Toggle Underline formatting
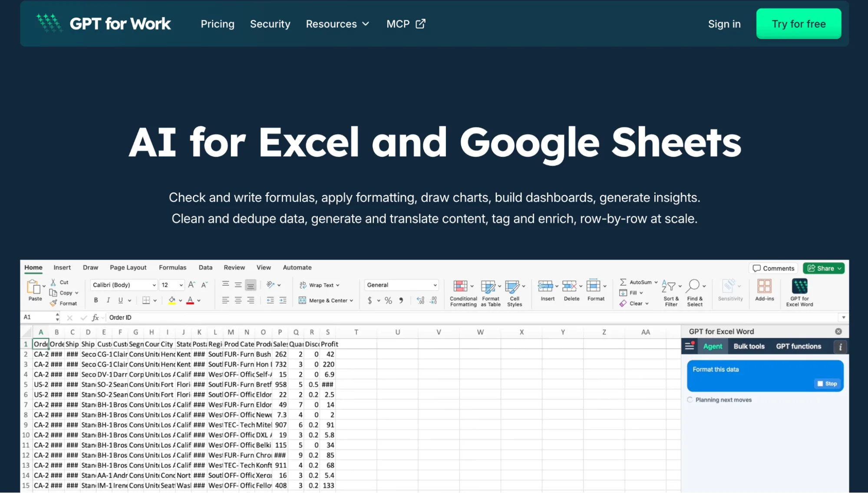The width and height of the screenshot is (868, 493). tap(120, 300)
